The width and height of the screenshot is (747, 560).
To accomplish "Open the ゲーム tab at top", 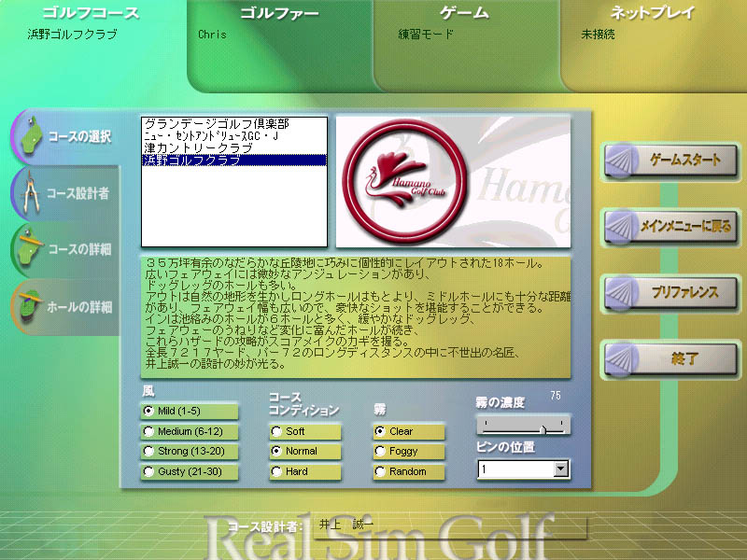I will click(x=465, y=14).
